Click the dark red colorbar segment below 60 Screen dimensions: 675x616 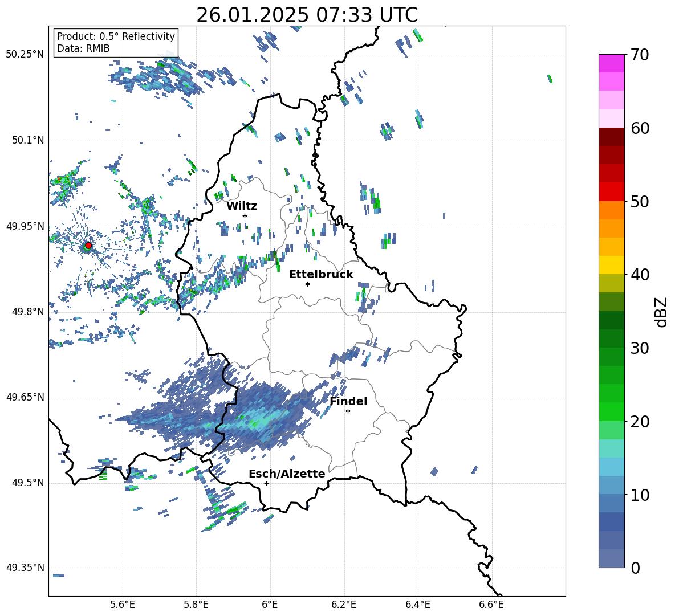pyautogui.click(x=612, y=137)
